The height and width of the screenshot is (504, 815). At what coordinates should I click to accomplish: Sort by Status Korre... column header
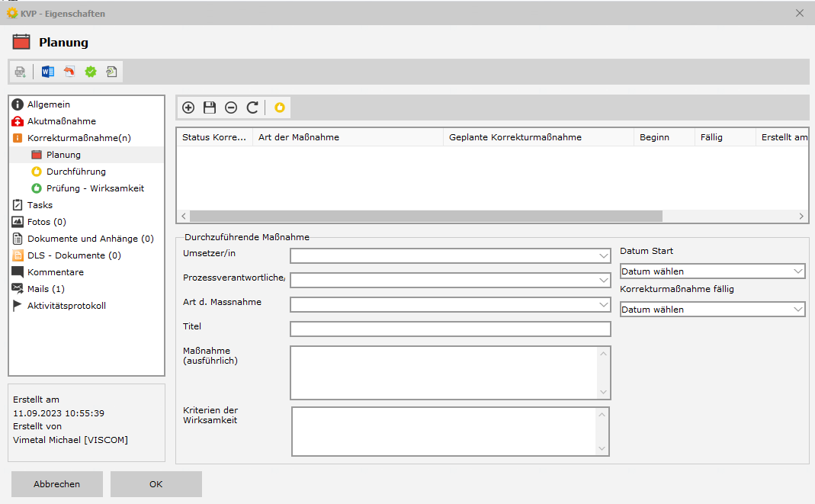point(214,137)
